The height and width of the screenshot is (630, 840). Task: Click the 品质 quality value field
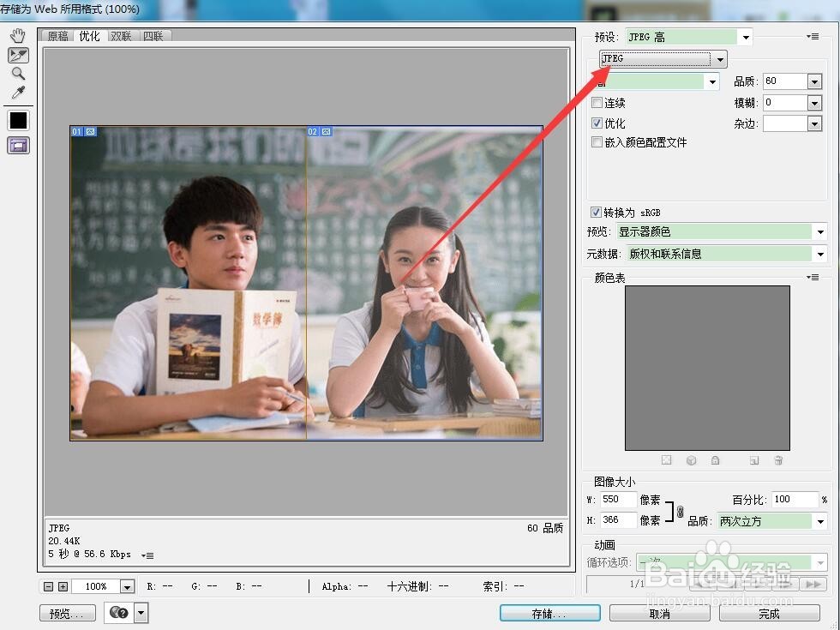pyautogui.click(x=785, y=81)
